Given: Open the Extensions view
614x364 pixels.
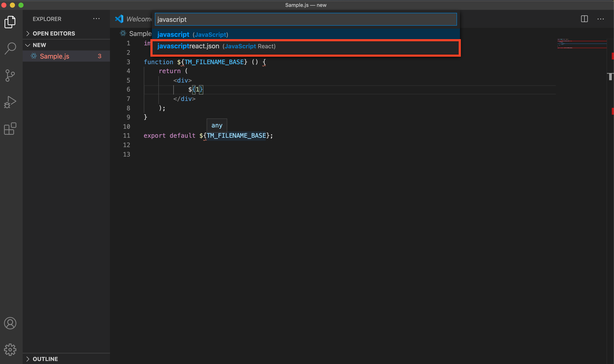Looking at the screenshot, I should pos(10,129).
